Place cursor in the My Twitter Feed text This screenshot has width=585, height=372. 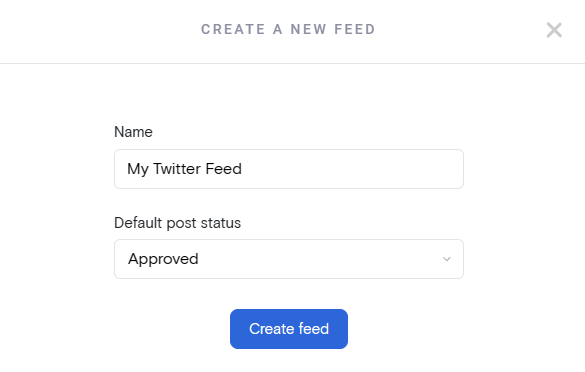tap(184, 169)
